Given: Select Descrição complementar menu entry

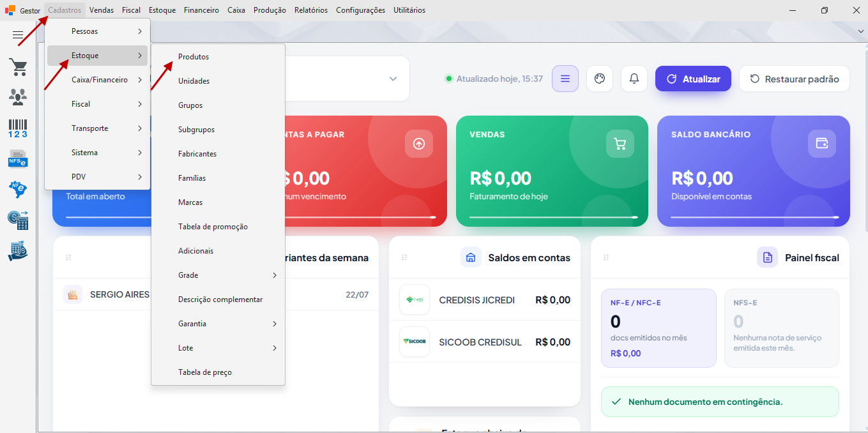Looking at the screenshot, I should (218, 300).
